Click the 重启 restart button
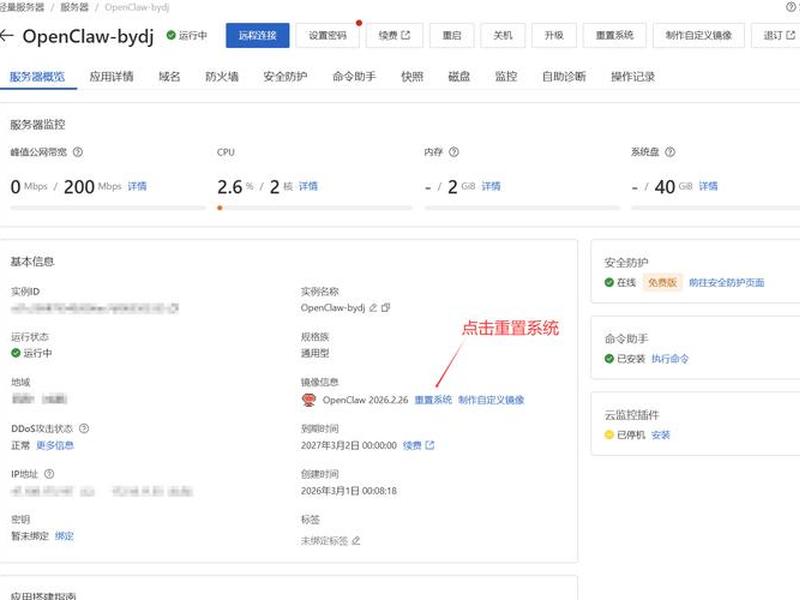This screenshot has width=800, height=600. (x=452, y=35)
